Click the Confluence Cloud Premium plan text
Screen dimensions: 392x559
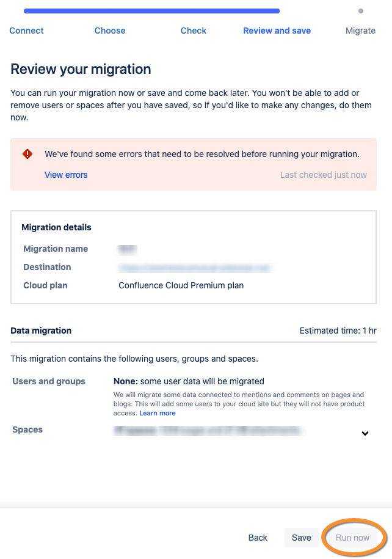coord(181,285)
